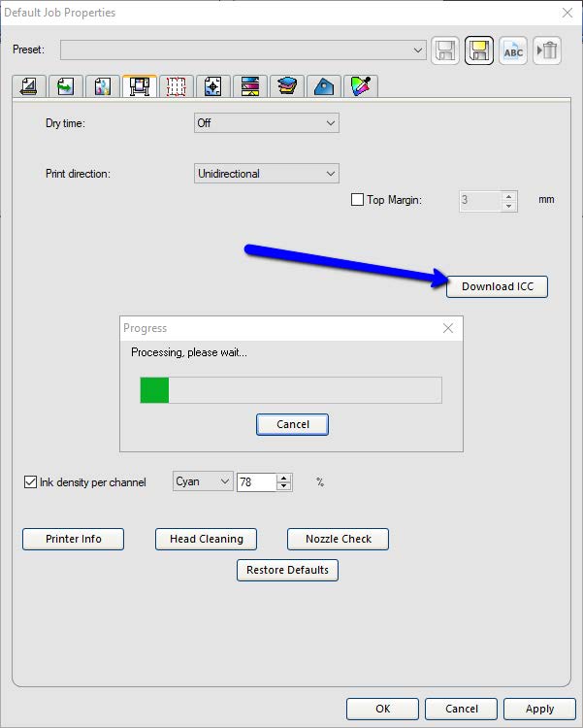The height and width of the screenshot is (728, 583).
Task: Click the save preset floppy icon
Action: click(445, 50)
